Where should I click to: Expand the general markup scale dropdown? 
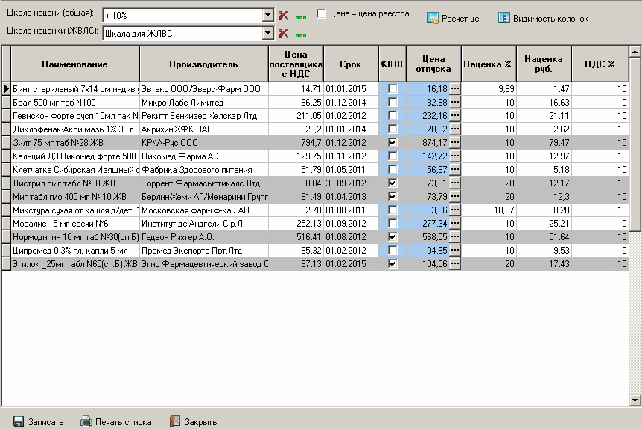point(267,17)
